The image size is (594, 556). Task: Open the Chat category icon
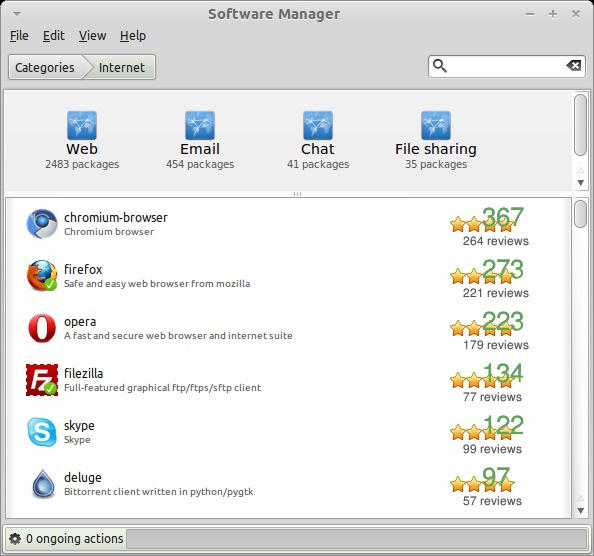318,125
